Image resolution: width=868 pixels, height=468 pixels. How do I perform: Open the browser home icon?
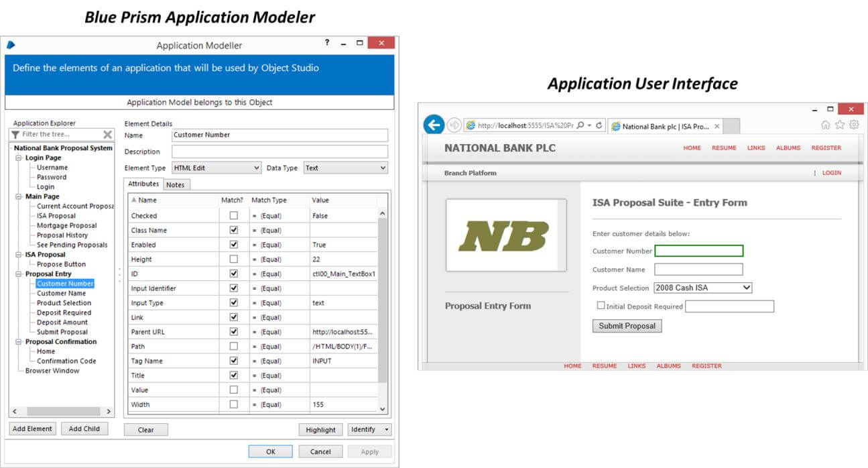(x=826, y=125)
